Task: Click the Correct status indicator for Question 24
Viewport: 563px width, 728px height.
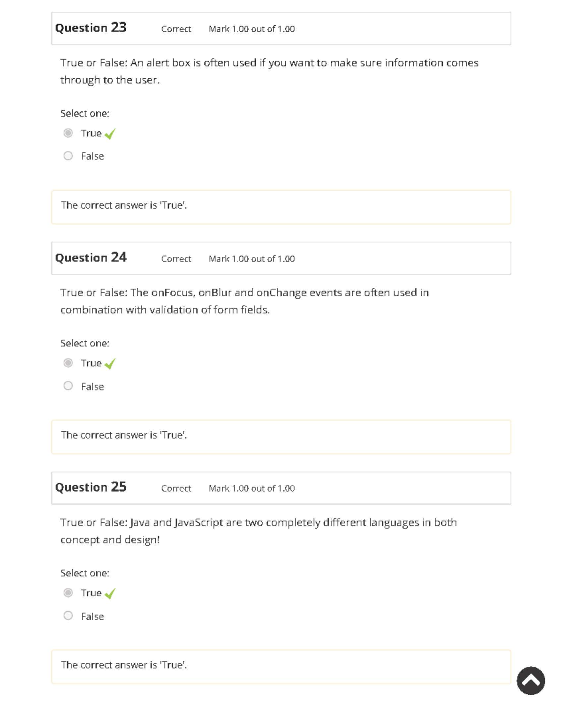Action: pyautogui.click(x=175, y=259)
